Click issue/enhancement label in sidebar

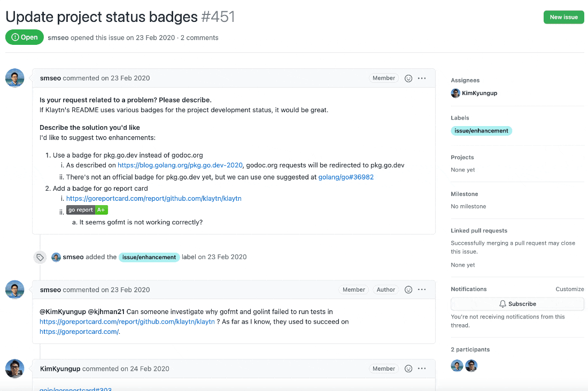click(481, 131)
